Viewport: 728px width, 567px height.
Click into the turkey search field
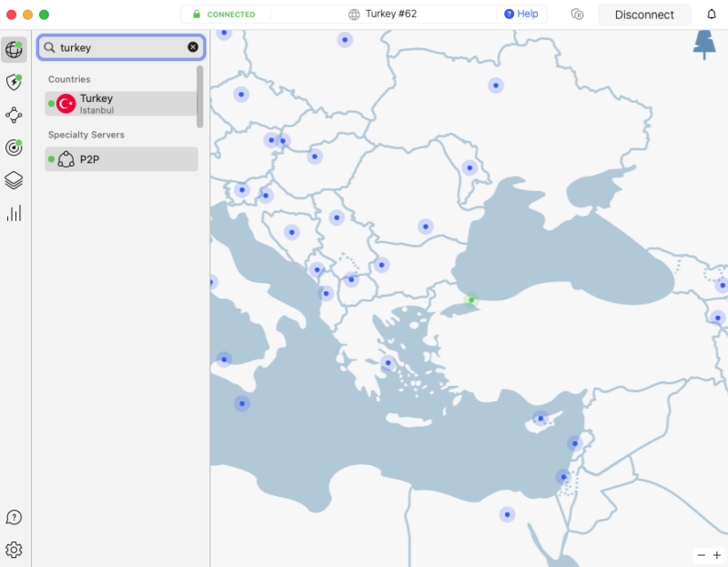coord(121,47)
